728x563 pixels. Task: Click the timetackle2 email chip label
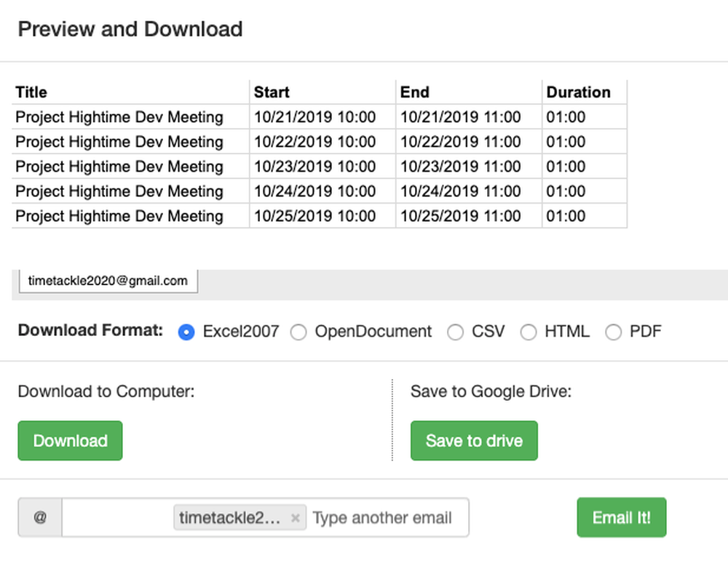click(229, 518)
